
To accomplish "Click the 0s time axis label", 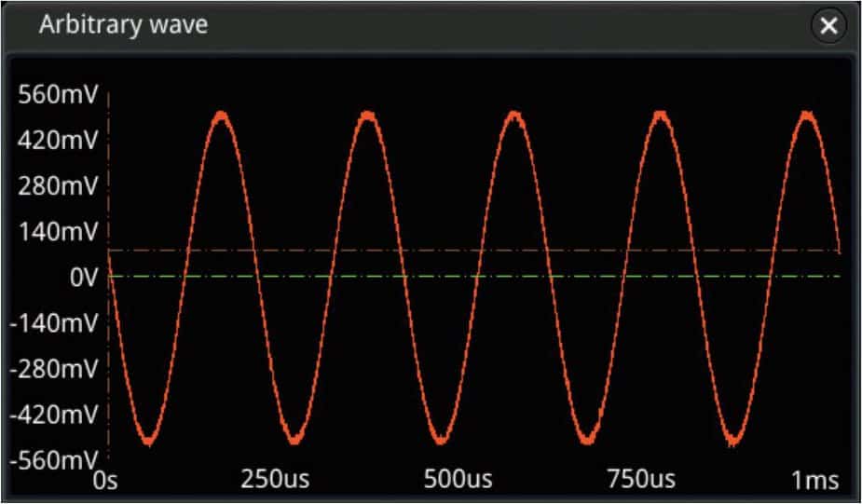I will point(105,481).
